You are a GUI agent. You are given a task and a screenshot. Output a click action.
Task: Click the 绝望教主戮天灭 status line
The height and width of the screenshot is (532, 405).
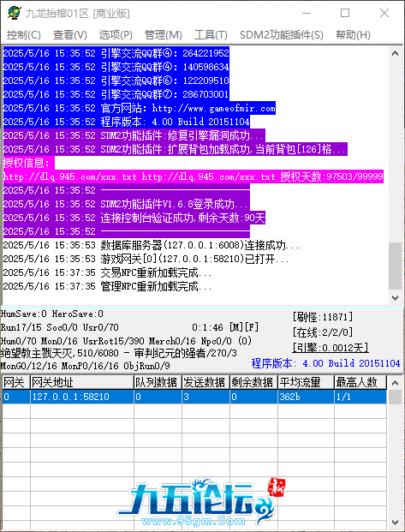coord(119,353)
